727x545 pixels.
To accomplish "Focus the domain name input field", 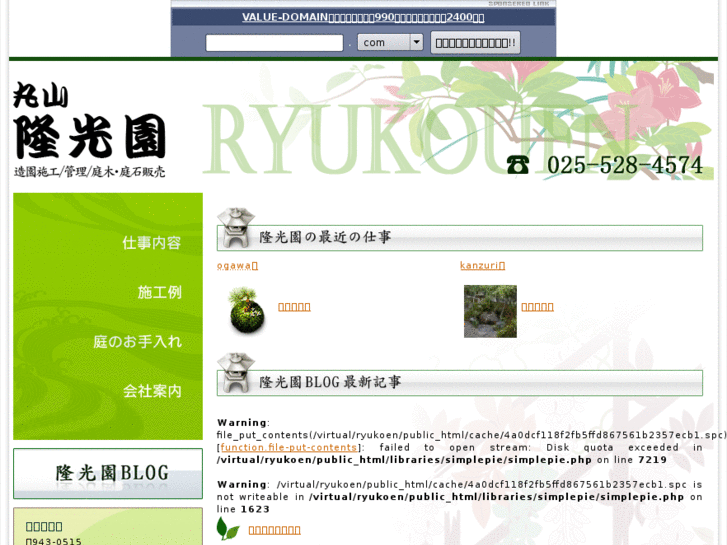I will (274, 43).
